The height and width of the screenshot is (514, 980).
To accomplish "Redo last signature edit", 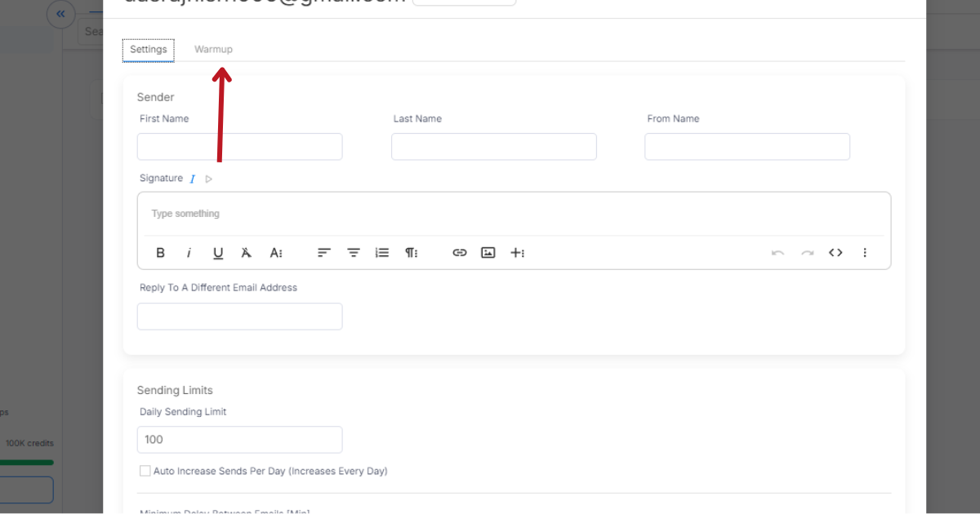I will 807,253.
